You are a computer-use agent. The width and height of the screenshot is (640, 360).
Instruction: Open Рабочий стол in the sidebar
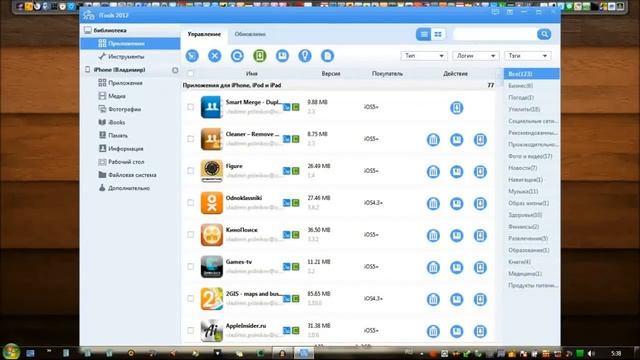click(126, 162)
